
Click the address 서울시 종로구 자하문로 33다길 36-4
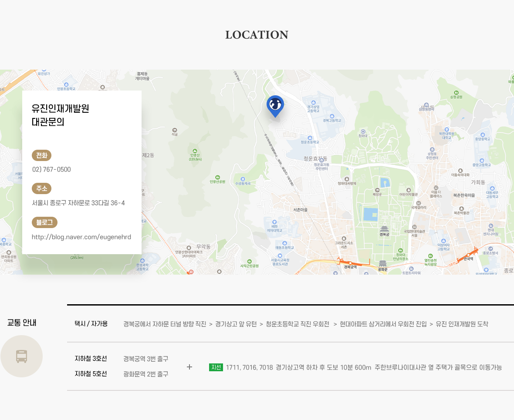pos(78,203)
